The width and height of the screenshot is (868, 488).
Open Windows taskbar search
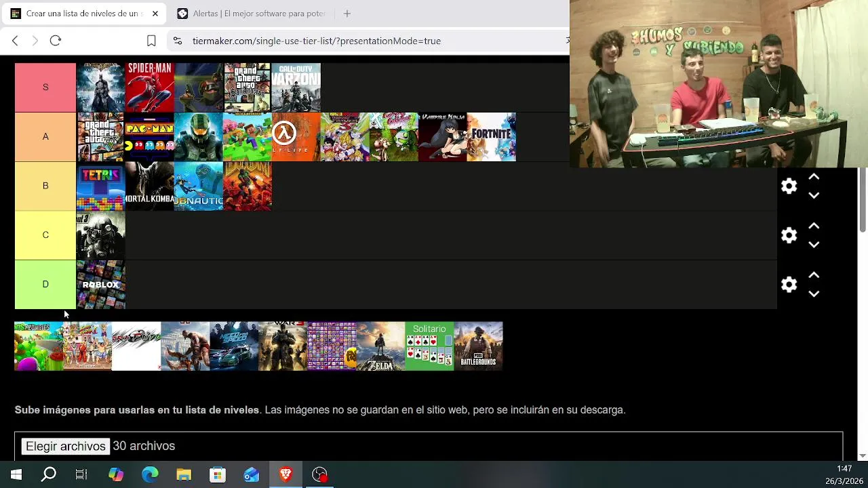pos(49,474)
